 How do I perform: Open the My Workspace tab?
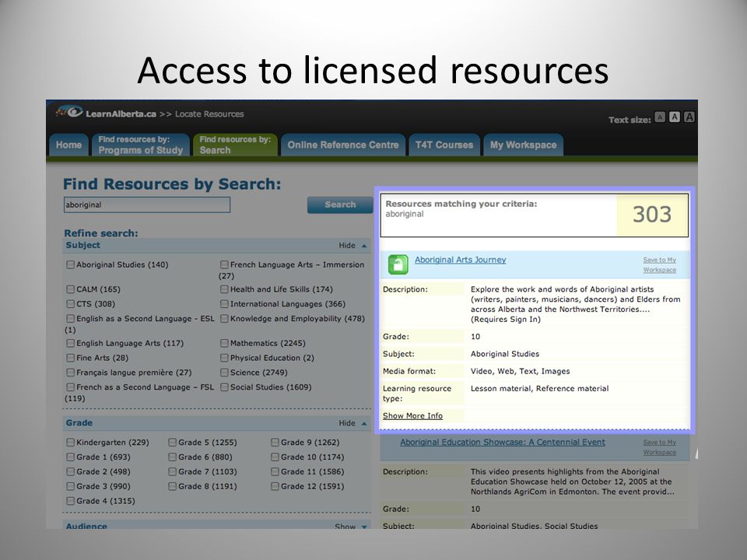(x=523, y=145)
